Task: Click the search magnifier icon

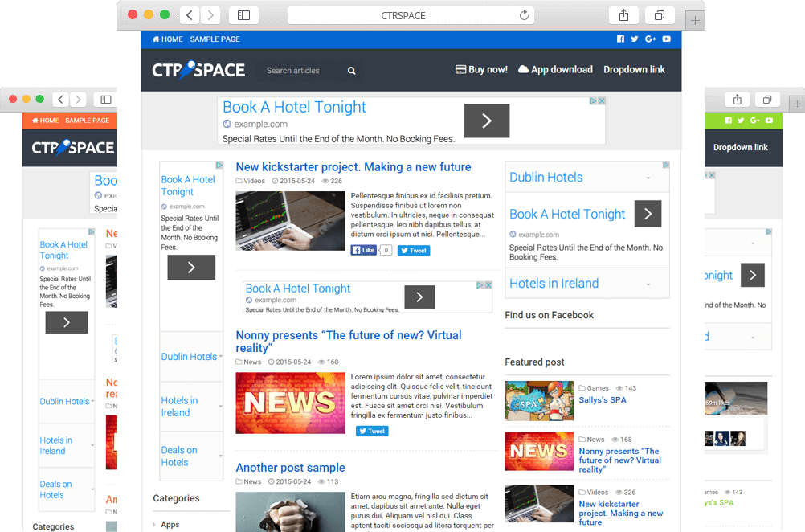Action: pos(352,71)
